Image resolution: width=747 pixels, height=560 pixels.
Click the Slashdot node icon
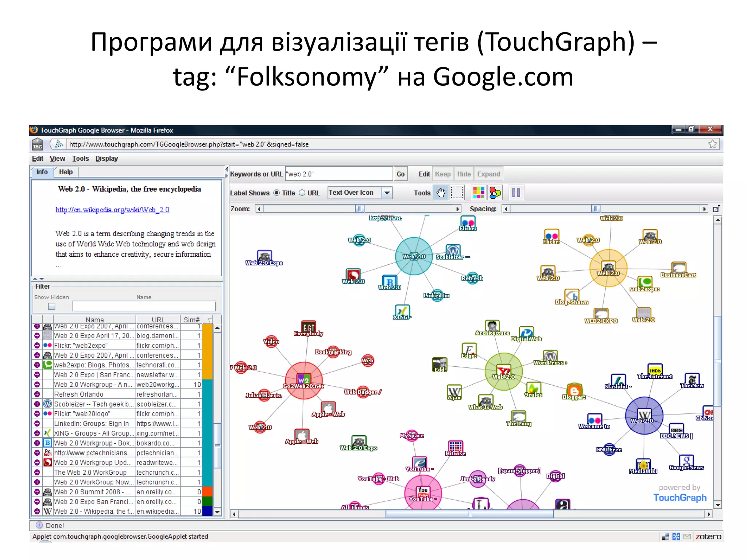tap(618, 381)
